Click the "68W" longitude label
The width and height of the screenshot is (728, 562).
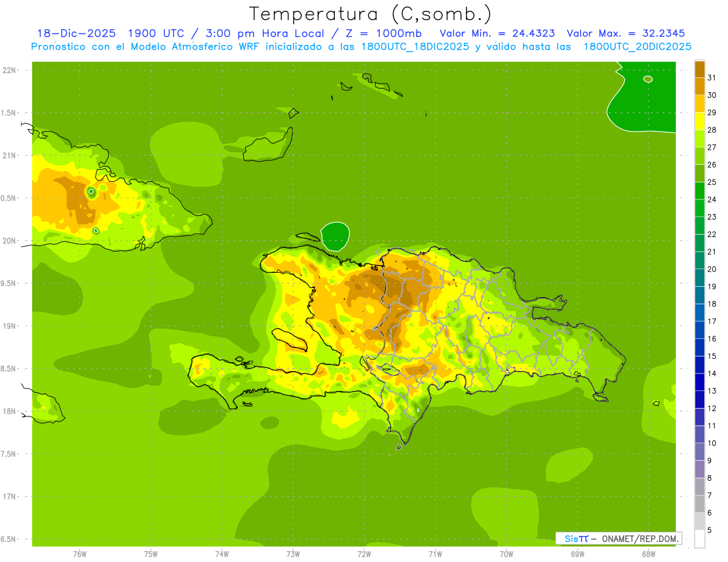(649, 554)
